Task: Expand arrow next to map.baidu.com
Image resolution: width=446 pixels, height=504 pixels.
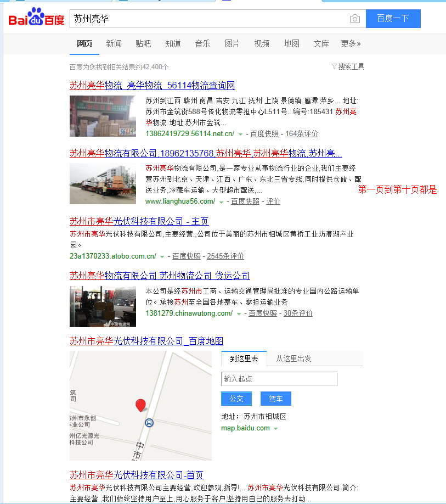Action: point(275,428)
